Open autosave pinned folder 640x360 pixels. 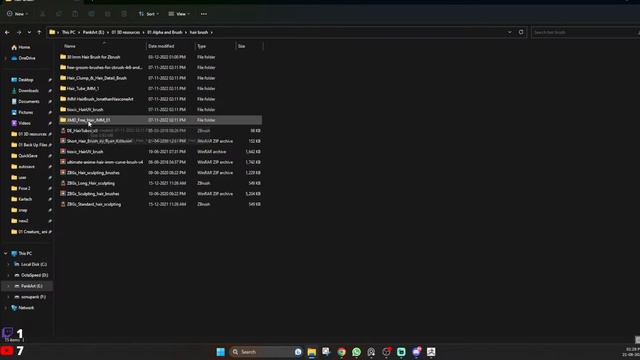point(26,167)
